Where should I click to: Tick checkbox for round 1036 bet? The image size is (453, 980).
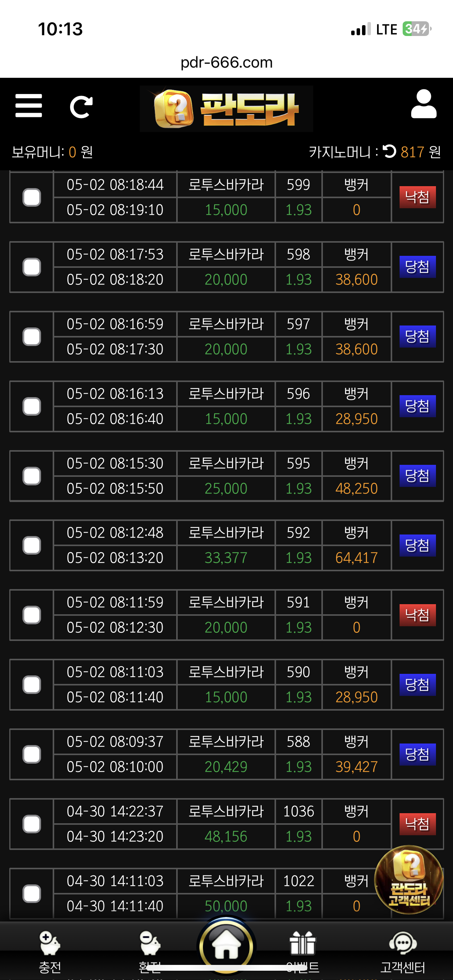32,824
